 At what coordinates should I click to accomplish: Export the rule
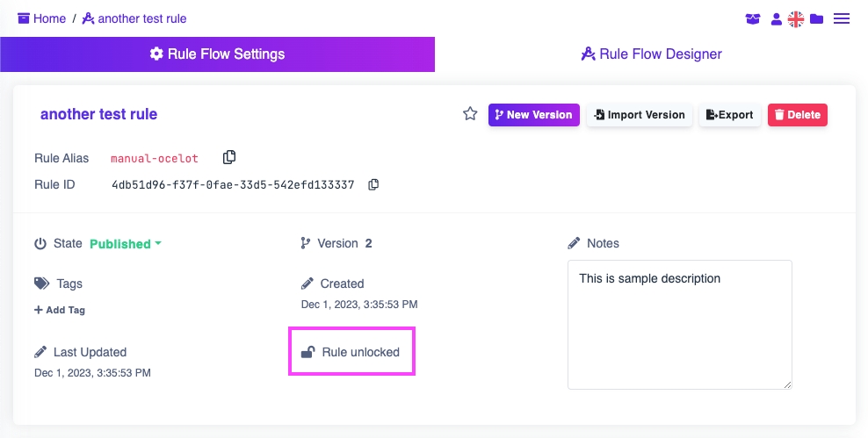[729, 115]
